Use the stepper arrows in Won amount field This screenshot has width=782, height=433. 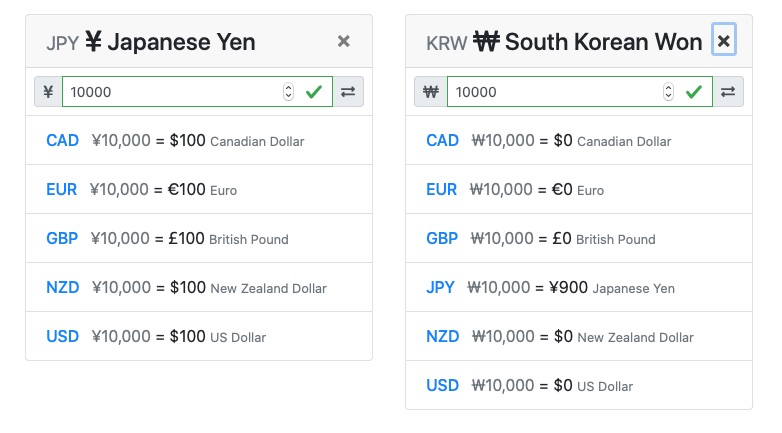[668, 92]
